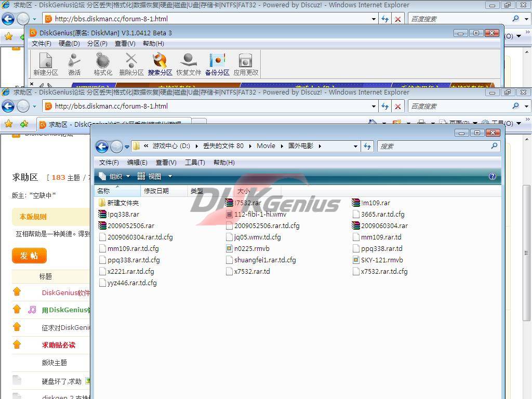Click the refresh icon beside the folder address bar
Viewport: 532px width, 399px height.
tap(367, 146)
